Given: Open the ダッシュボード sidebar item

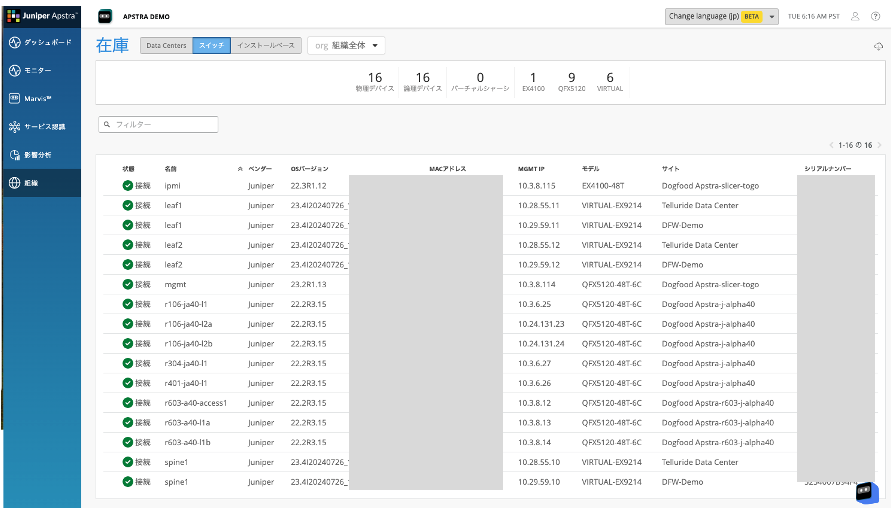Looking at the screenshot, I should pyautogui.click(x=40, y=43).
